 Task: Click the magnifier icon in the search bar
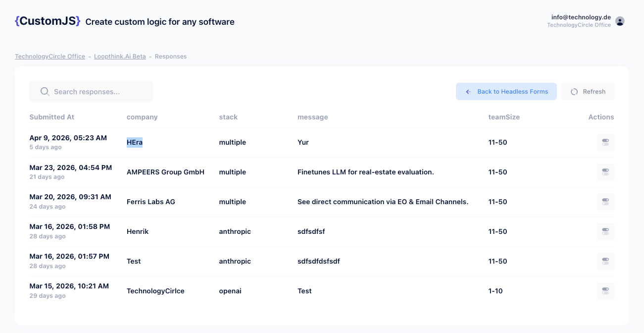[x=45, y=91]
